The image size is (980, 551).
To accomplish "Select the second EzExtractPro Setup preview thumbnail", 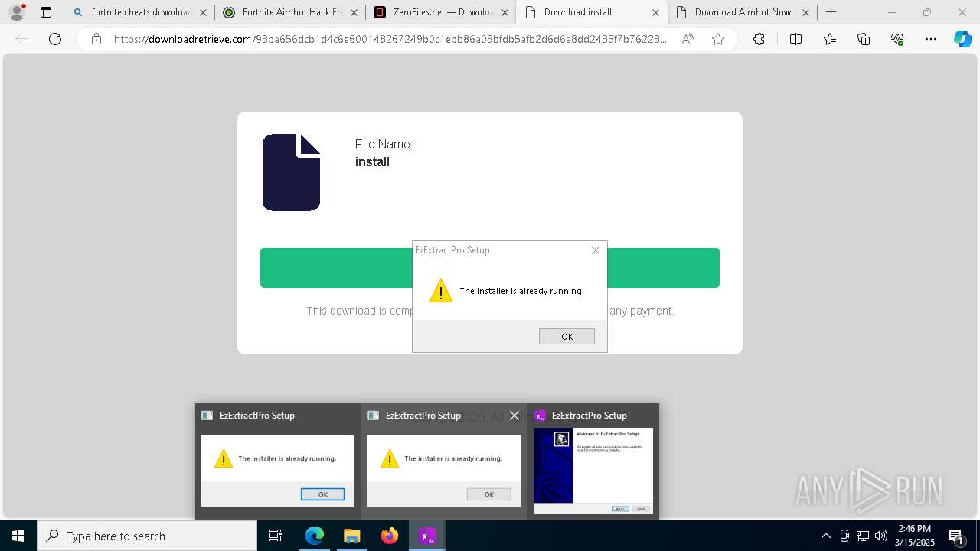I will pos(444,471).
